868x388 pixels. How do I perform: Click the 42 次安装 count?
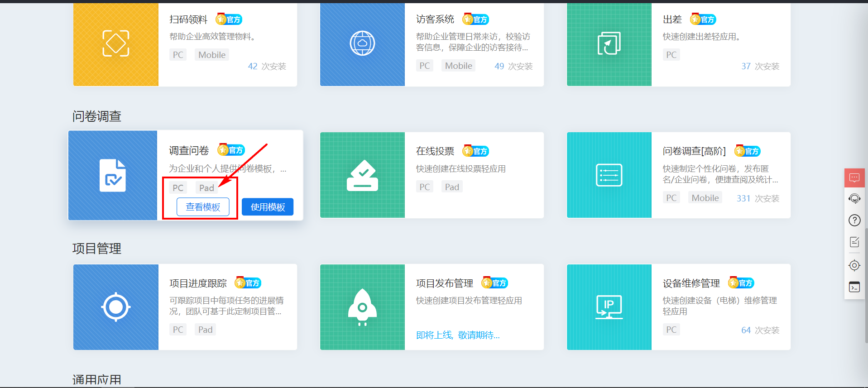point(267,66)
